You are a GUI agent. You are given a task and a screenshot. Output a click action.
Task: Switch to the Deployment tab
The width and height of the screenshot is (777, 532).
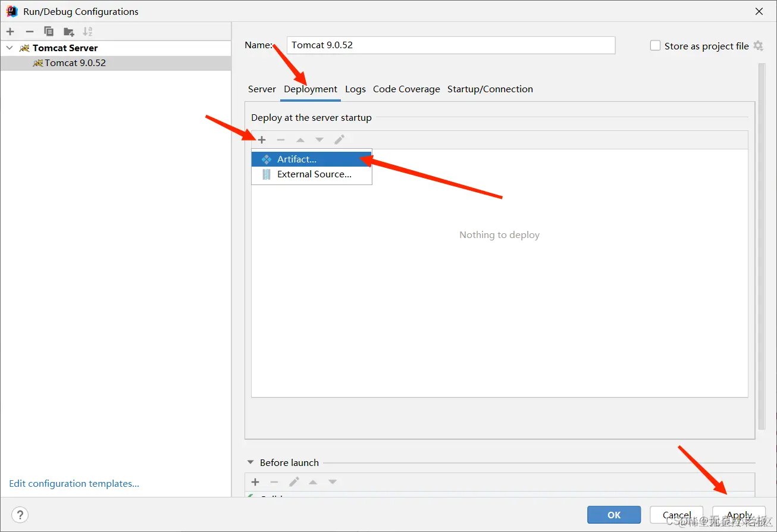tap(311, 89)
